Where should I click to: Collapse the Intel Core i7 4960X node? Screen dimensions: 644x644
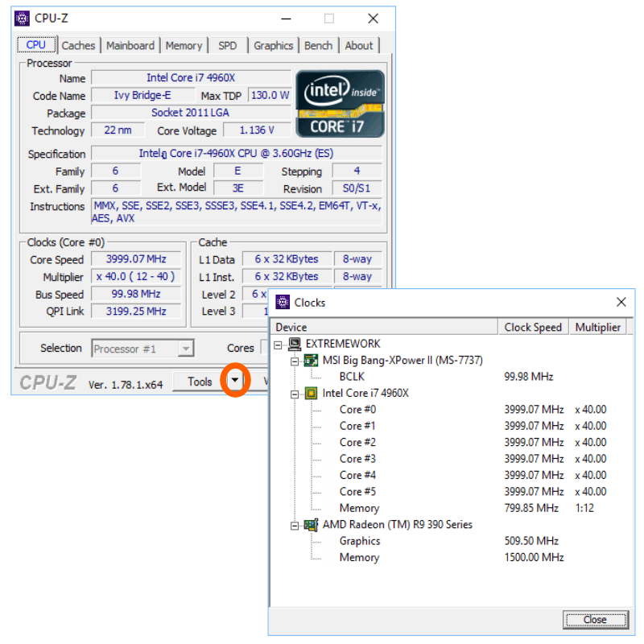click(295, 394)
